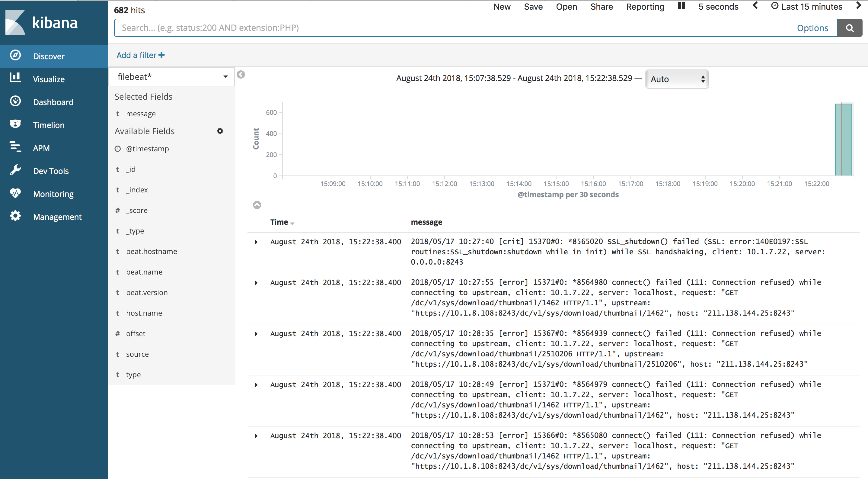Click Reporting in top menu
Image resolution: width=868 pixels, height=479 pixels.
[645, 7]
